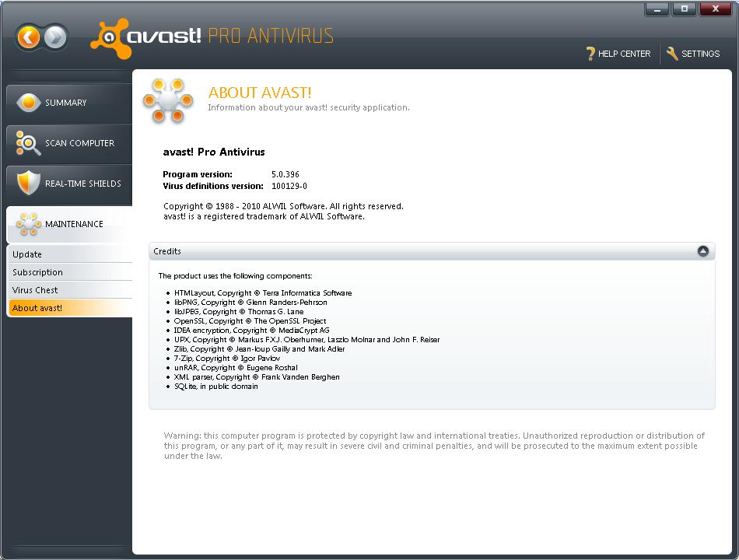Click the XML parser credits entry
The width and height of the screenshot is (739, 560).
(257, 377)
